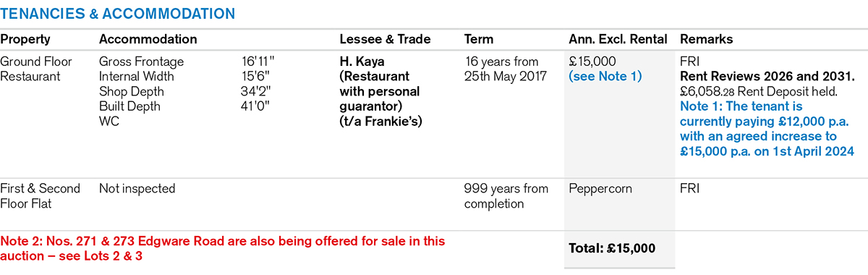Click the First & Second Floor Flat row

(x=434, y=196)
